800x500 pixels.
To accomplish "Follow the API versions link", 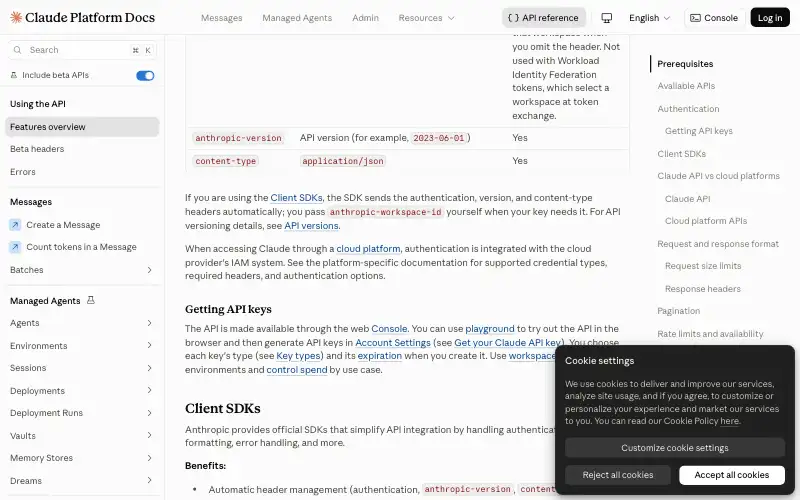I will (x=311, y=226).
